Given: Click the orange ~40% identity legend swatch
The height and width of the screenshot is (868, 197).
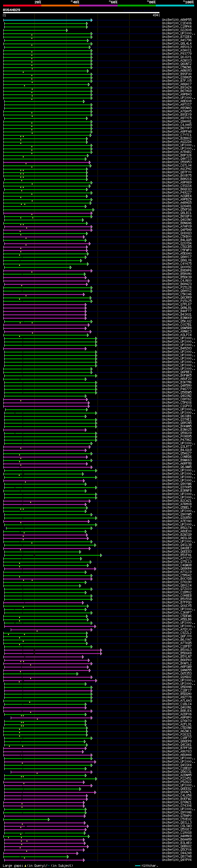Looking at the screenshot, I should [x=60, y=6].
